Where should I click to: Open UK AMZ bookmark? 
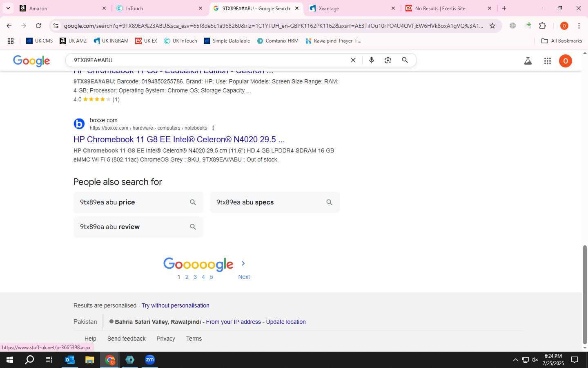click(x=73, y=41)
